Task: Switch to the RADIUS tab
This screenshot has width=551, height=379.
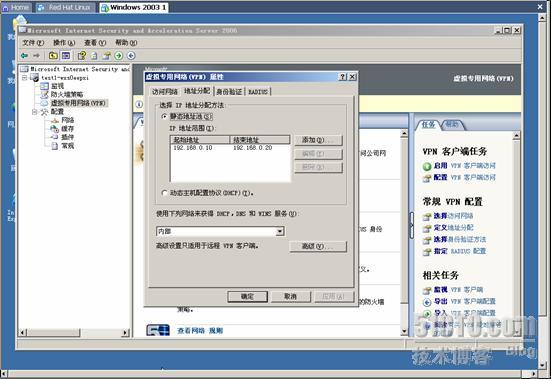Action: 258,92
